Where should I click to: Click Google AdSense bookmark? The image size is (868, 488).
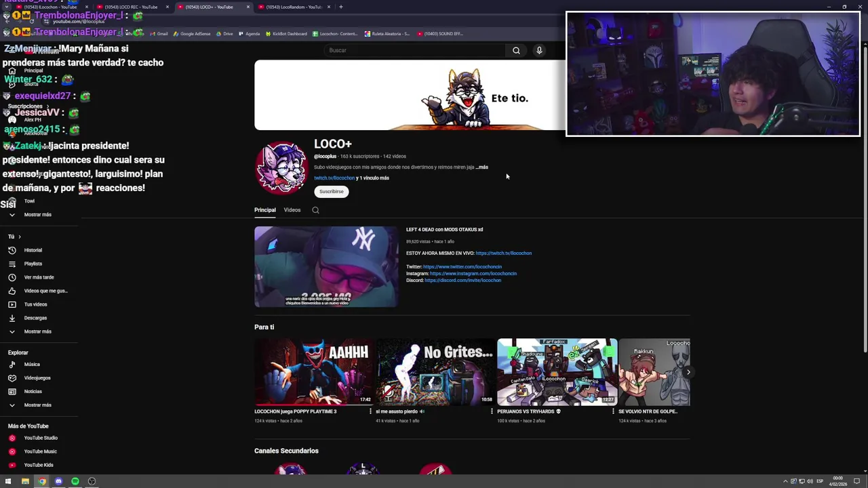[192, 34]
